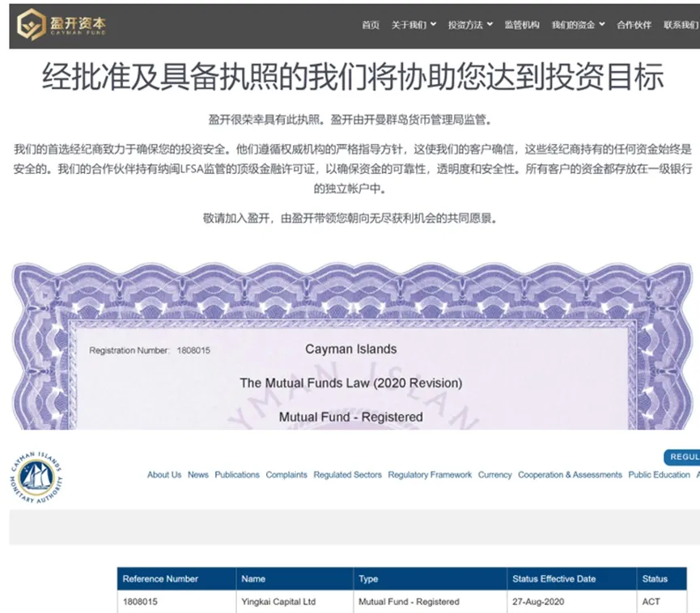Image resolution: width=700 pixels, height=613 pixels.
Task: Click the Cayman Islands registration certificate image
Action: pos(352,346)
